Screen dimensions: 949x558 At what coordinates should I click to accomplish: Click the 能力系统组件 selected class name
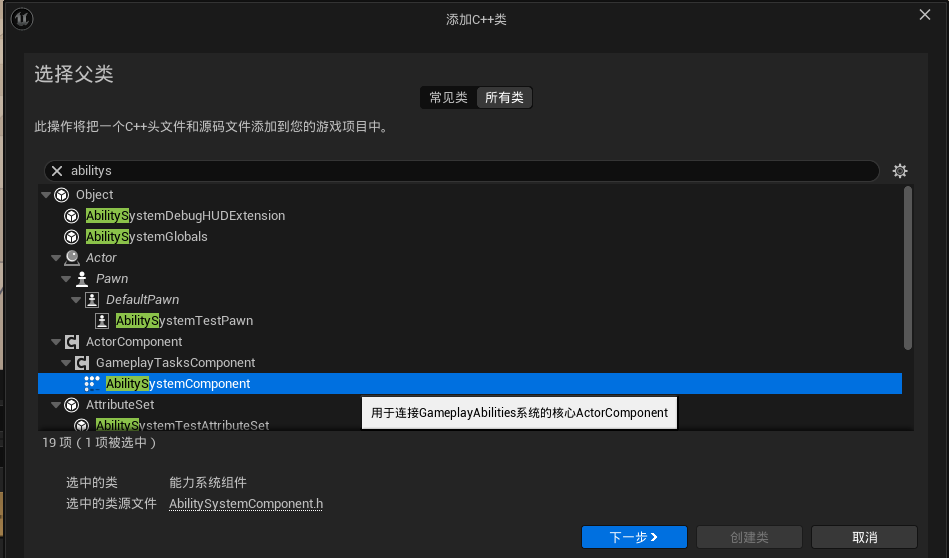click(208, 482)
